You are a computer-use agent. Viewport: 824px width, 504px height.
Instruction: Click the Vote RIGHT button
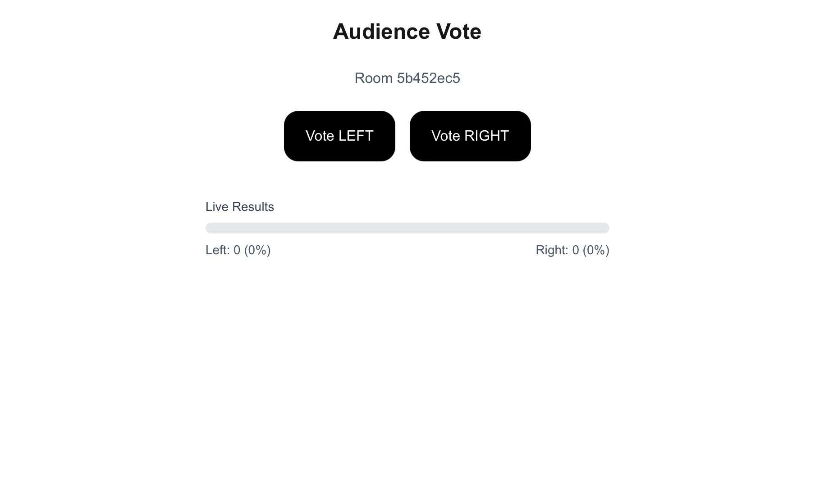pos(470,136)
